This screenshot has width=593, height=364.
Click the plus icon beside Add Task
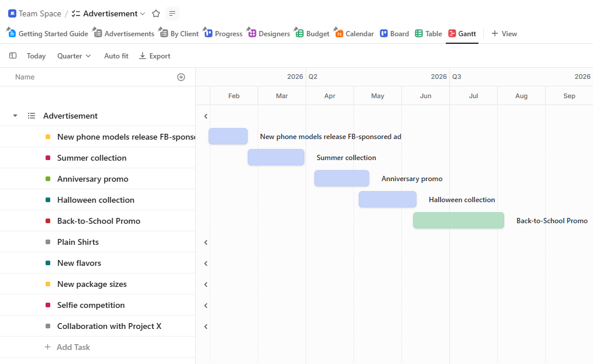[47, 346]
